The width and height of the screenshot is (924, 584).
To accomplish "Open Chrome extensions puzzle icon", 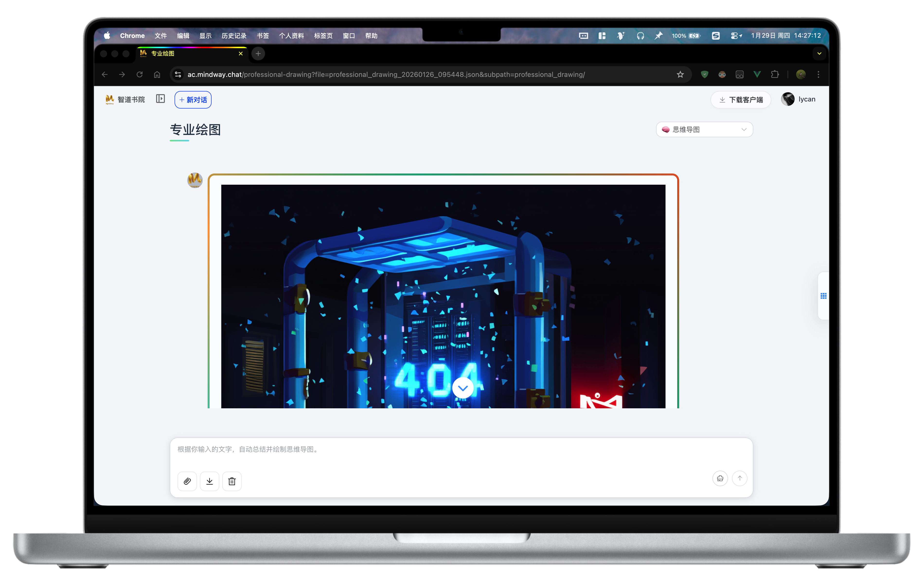I will coord(775,74).
